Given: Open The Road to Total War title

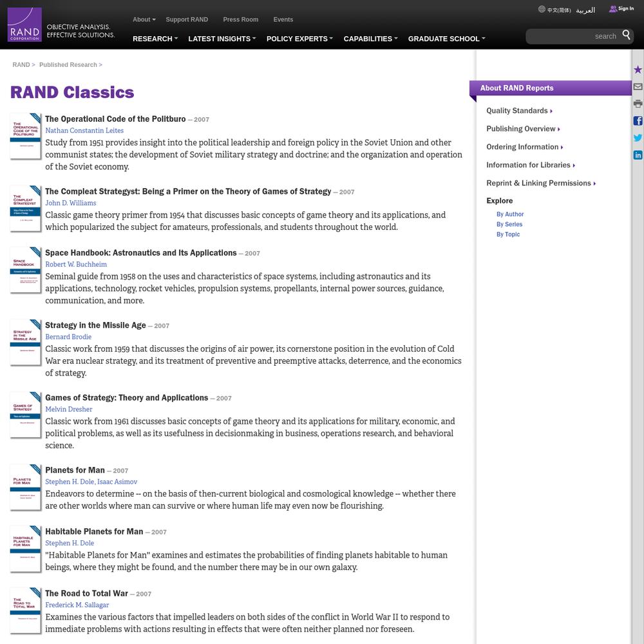Looking at the screenshot, I should pyautogui.click(x=87, y=593).
